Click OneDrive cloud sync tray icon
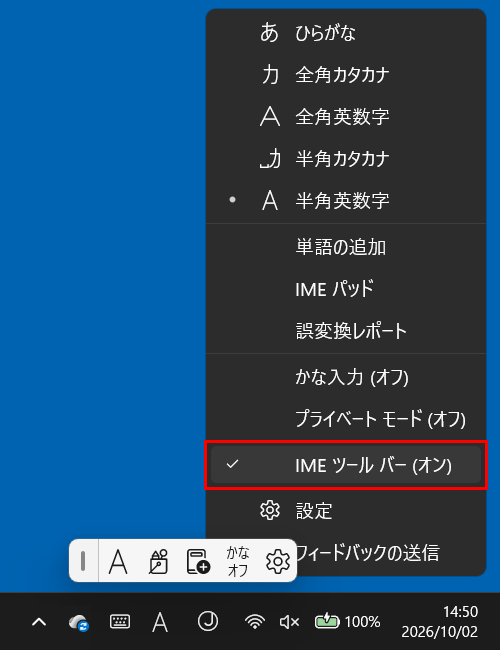The height and width of the screenshot is (650, 500). point(79,622)
